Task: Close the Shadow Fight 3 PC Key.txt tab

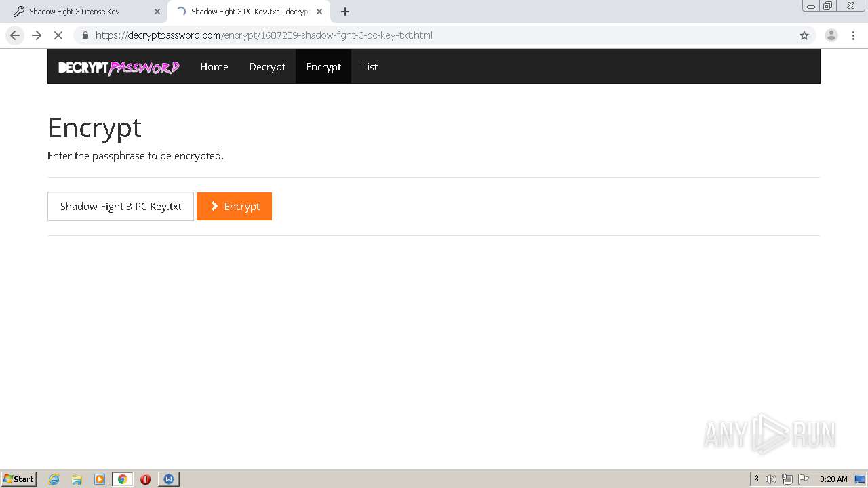Action: point(319,12)
